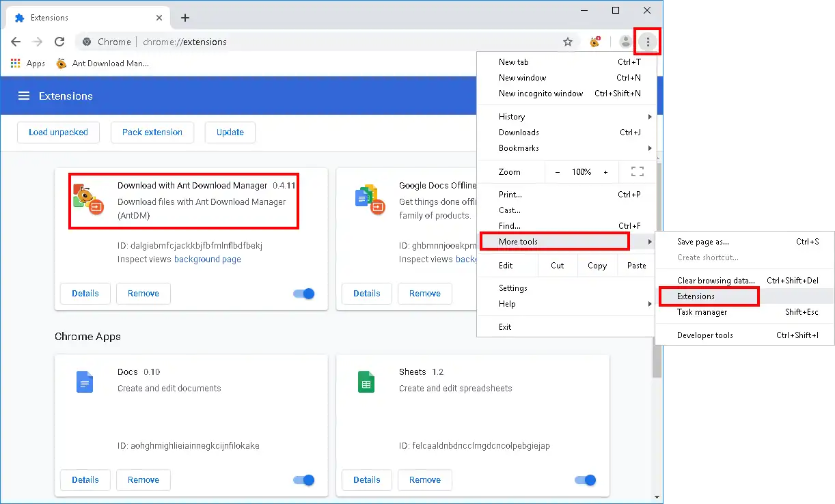Click the Load unpacked button
The height and width of the screenshot is (504, 835).
[58, 132]
